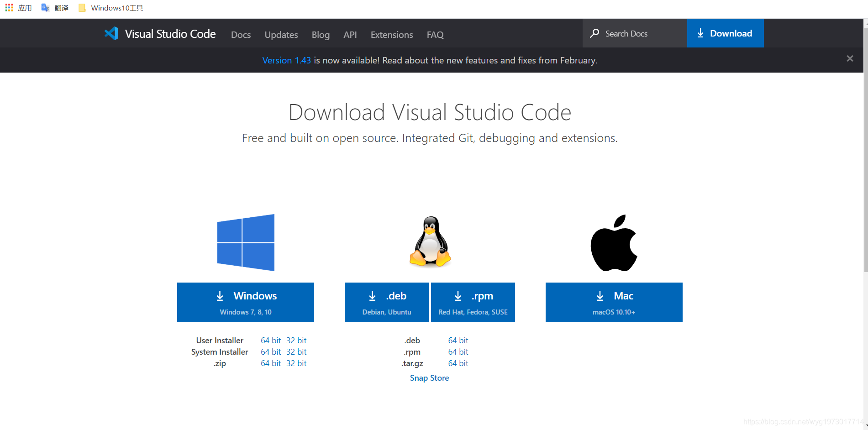Download User Installer 32 bit

coord(296,341)
